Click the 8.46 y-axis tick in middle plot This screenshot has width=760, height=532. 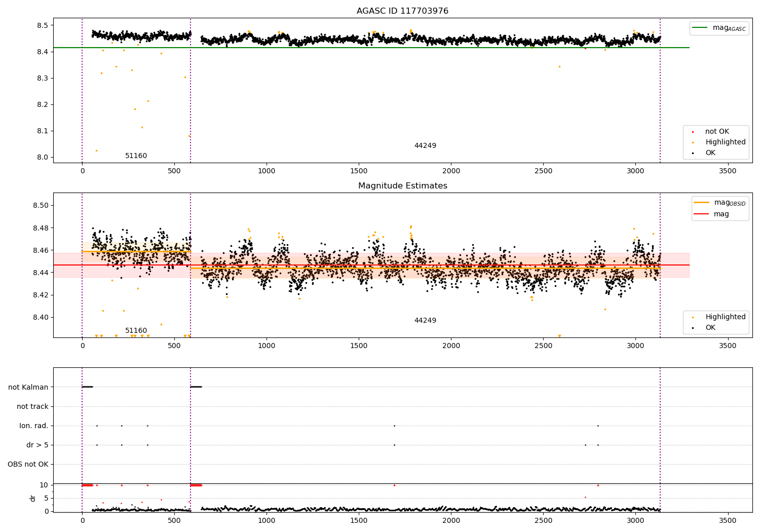(x=41, y=250)
